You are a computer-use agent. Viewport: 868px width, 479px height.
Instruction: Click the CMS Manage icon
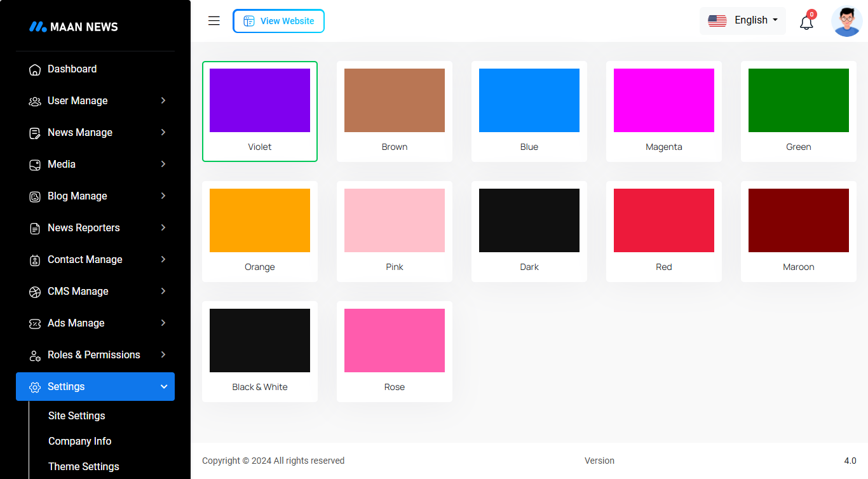(x=35, y=292)
